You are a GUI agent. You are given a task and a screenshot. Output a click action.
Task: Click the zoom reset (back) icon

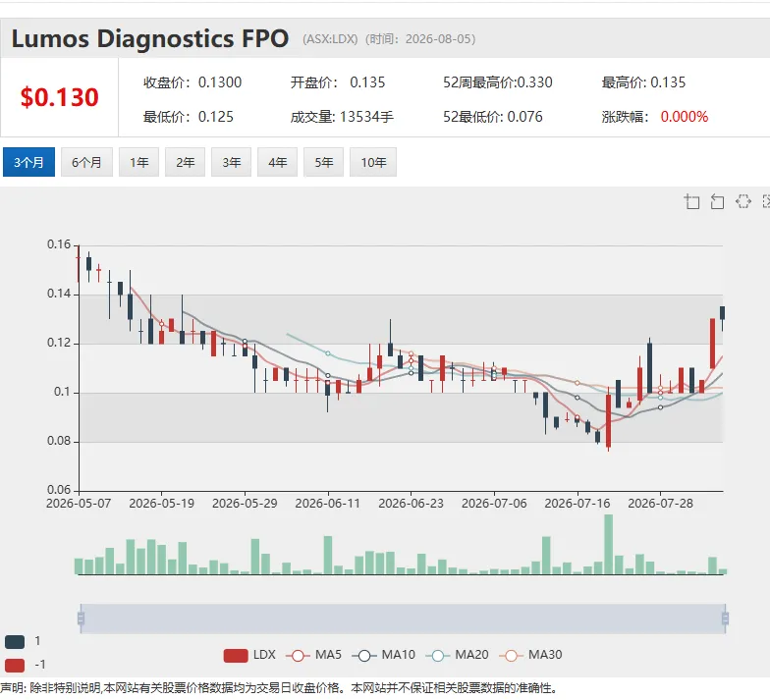(x=717, y=201)
